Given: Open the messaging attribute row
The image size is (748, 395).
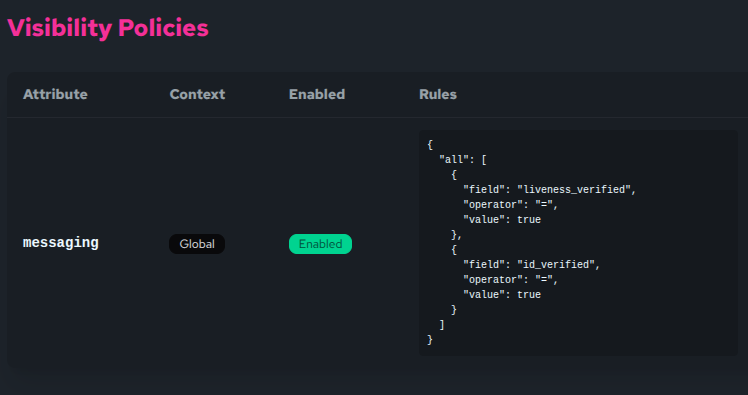Looking at the screenshot, I should tap(377, 243).
